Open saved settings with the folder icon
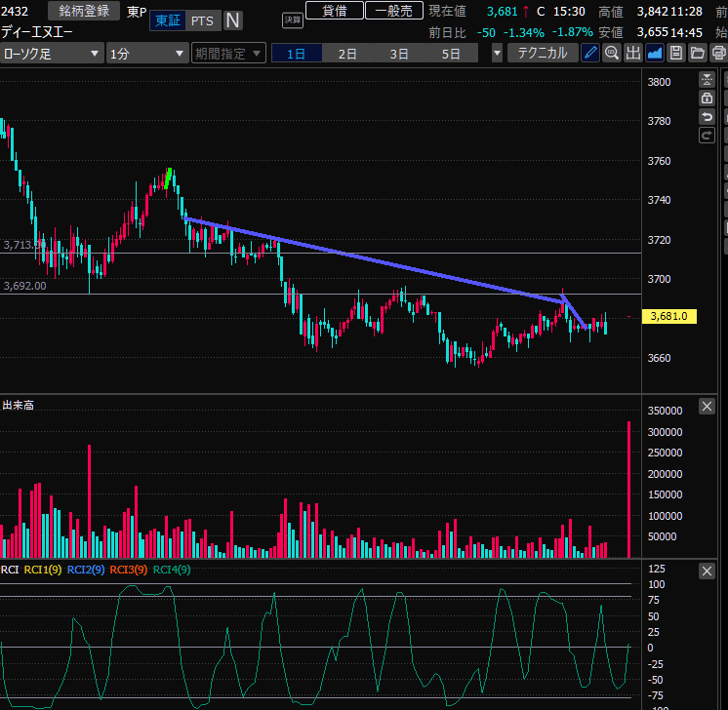This screenshot has width=728, height=710. pyautogui.click(x=698, y=53)
